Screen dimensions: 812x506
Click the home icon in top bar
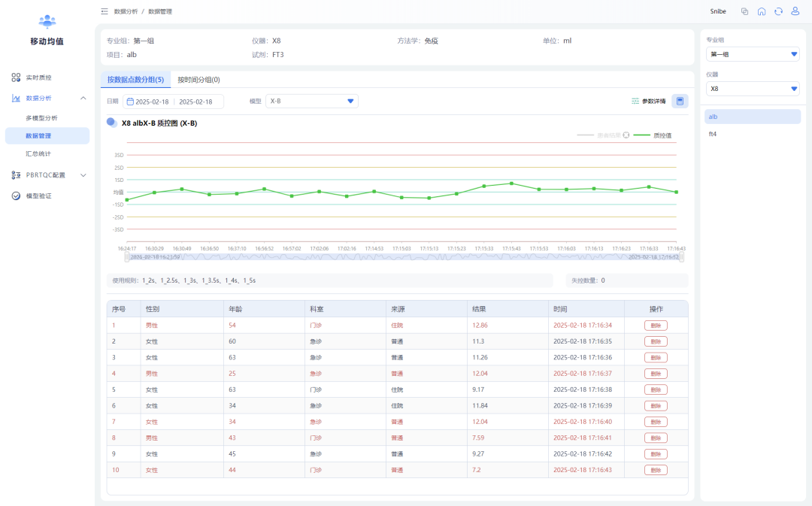click(762, 11)
